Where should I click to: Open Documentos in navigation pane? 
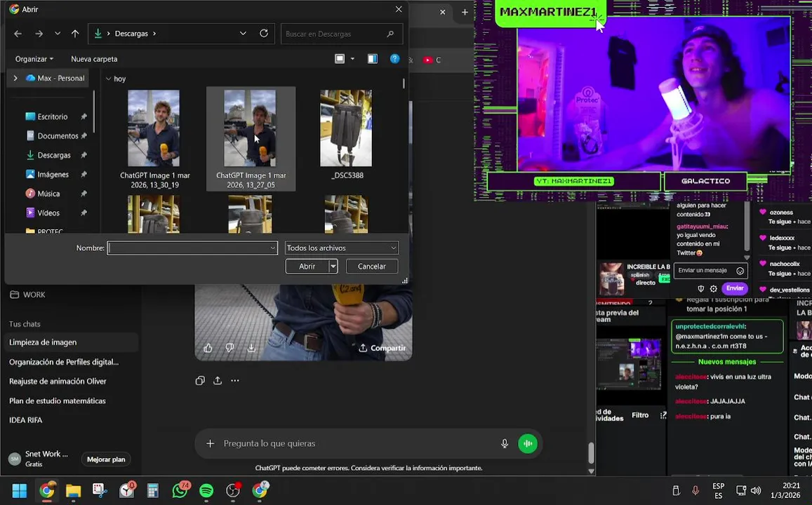click(58, 136)
